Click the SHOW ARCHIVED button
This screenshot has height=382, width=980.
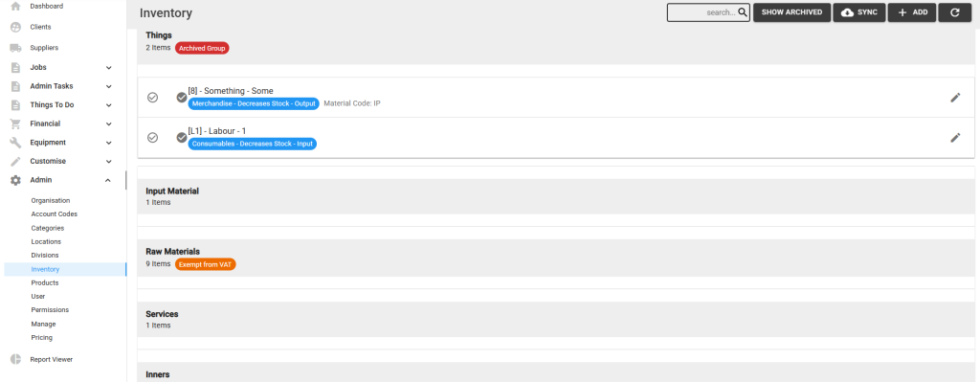coord(791,12)
